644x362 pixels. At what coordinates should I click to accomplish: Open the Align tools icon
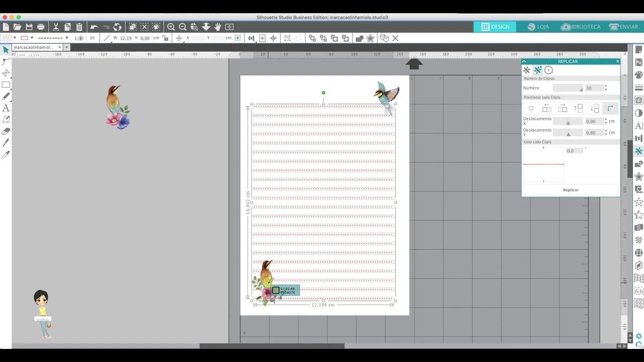pos(251,38)
